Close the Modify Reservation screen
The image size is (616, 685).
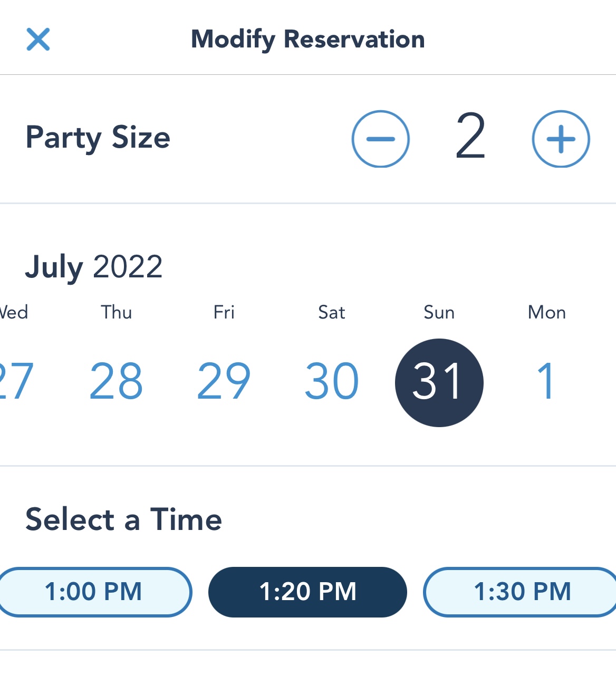click(38, 40)
